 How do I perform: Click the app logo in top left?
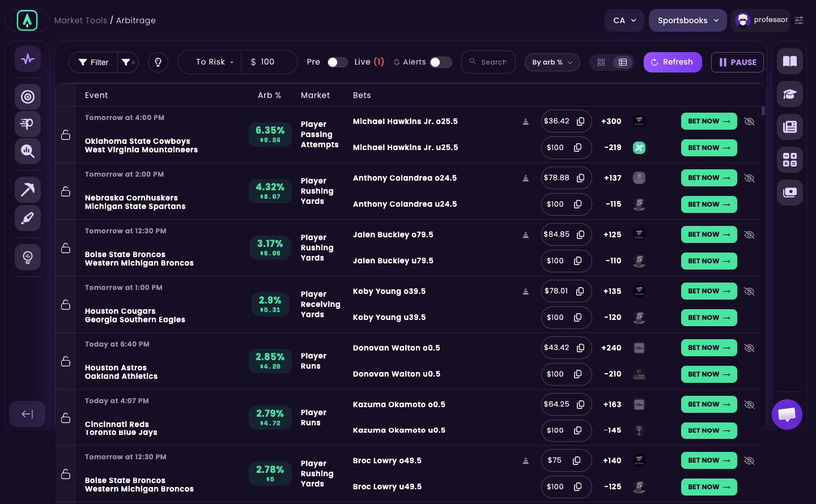coord(27,20)
